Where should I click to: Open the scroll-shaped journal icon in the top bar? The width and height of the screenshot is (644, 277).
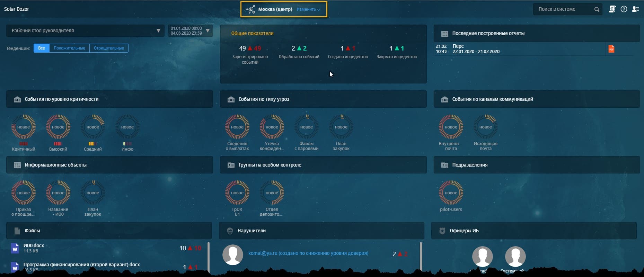point(612,9)
